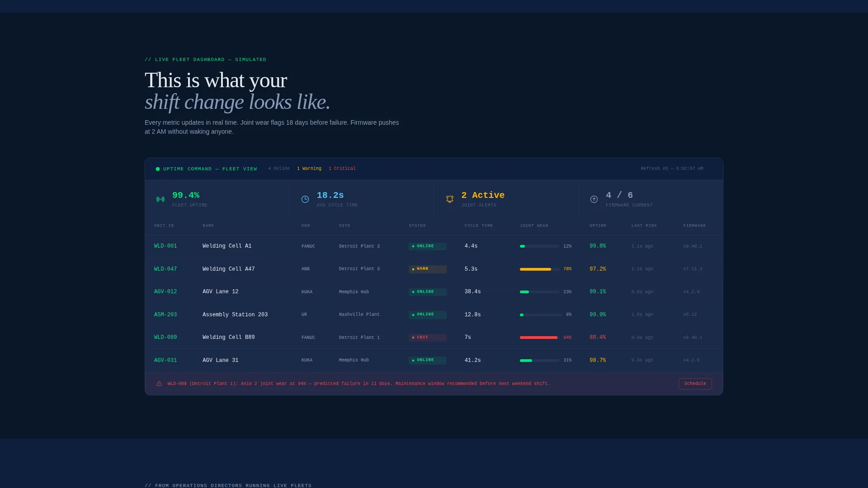Click joint wear bar for AGV Lane 31
Screen dimensions: 868x488
coord(539,360)
